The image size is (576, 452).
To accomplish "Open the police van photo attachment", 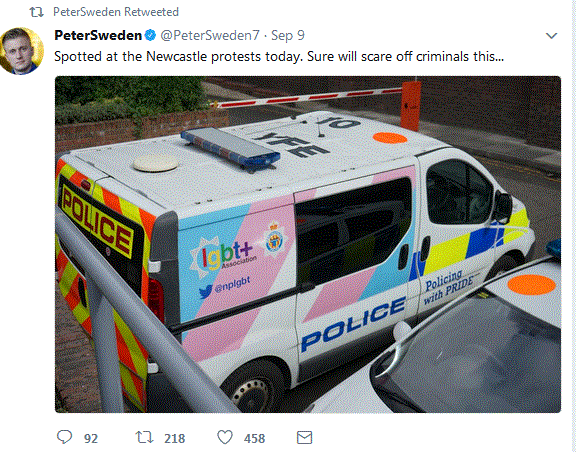I will (x=308, y=244).
